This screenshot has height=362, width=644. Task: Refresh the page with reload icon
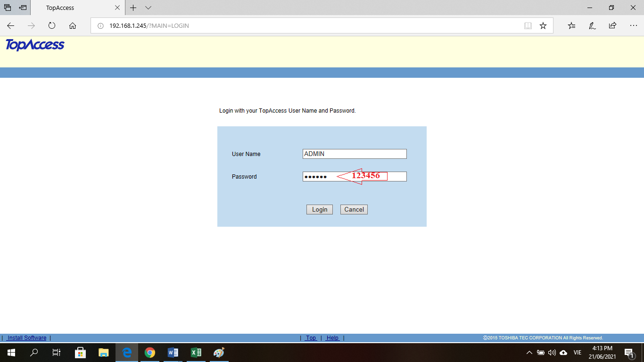pos(52,26)
